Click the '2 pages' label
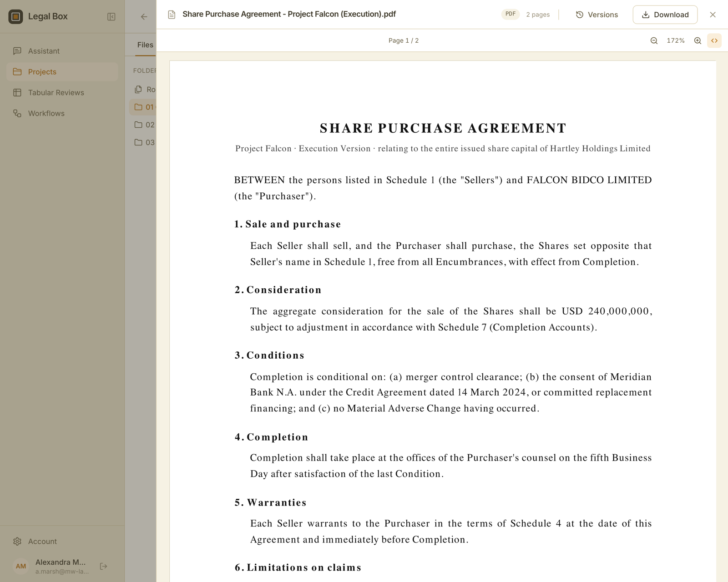 (x=538, y=15)
